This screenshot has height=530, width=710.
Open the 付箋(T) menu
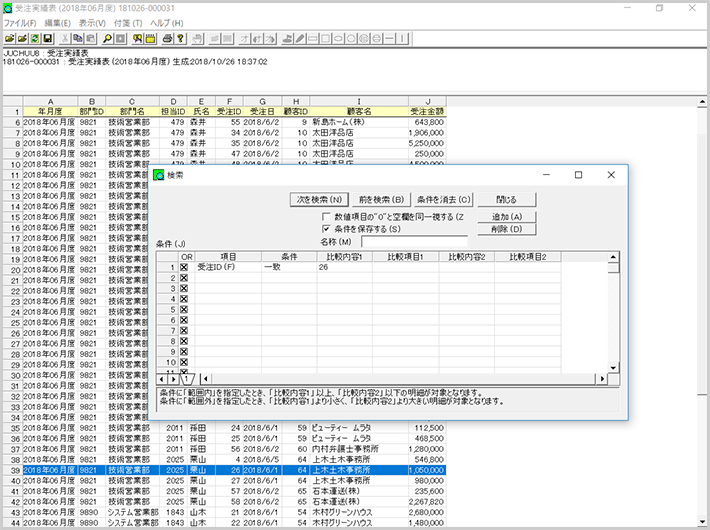pos(129,22)
